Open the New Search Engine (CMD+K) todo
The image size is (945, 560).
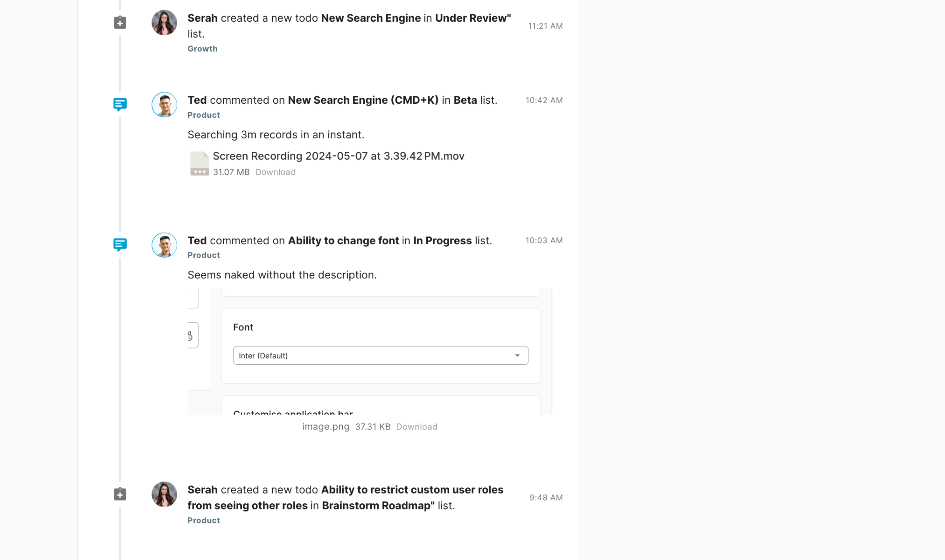pyautogui.click(x=363, y=100)
